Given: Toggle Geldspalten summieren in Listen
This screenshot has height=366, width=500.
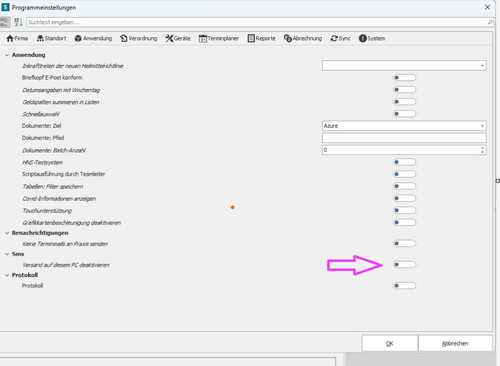Looking at the screenshot, I should coord(404,102).
